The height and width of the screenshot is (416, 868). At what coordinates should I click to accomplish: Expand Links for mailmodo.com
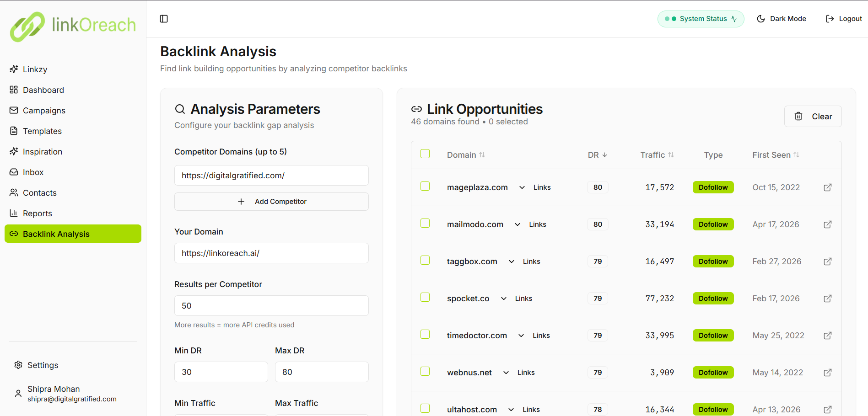pos(530,224)
